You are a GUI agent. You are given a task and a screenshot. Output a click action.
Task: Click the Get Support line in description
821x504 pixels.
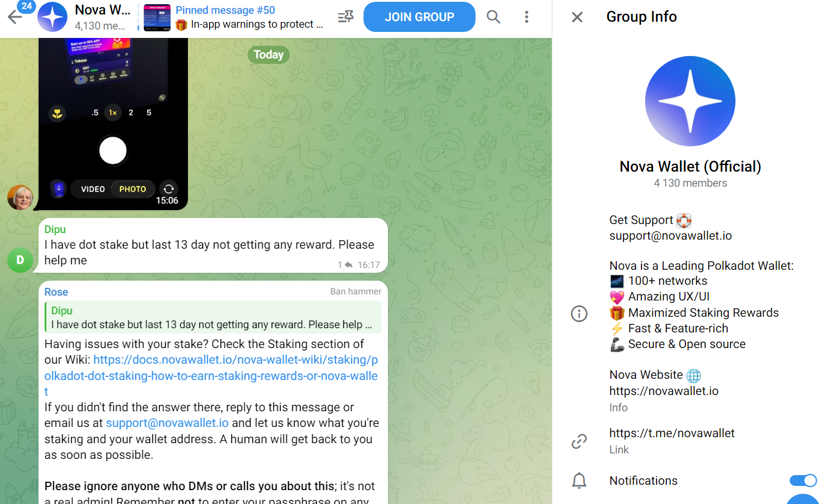pos(651,220)
